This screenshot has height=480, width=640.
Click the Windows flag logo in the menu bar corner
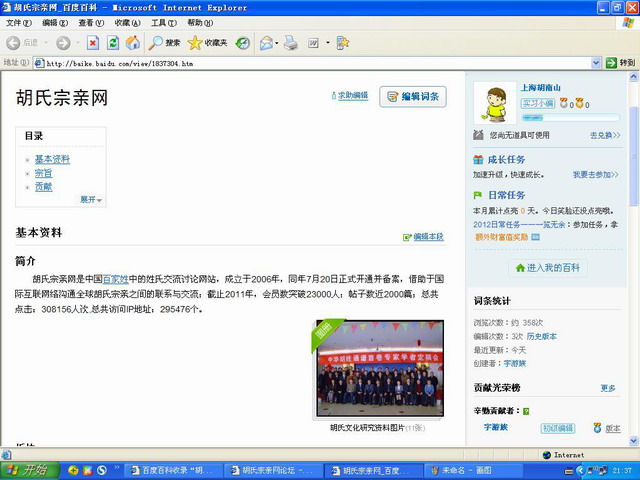[628, 23]
